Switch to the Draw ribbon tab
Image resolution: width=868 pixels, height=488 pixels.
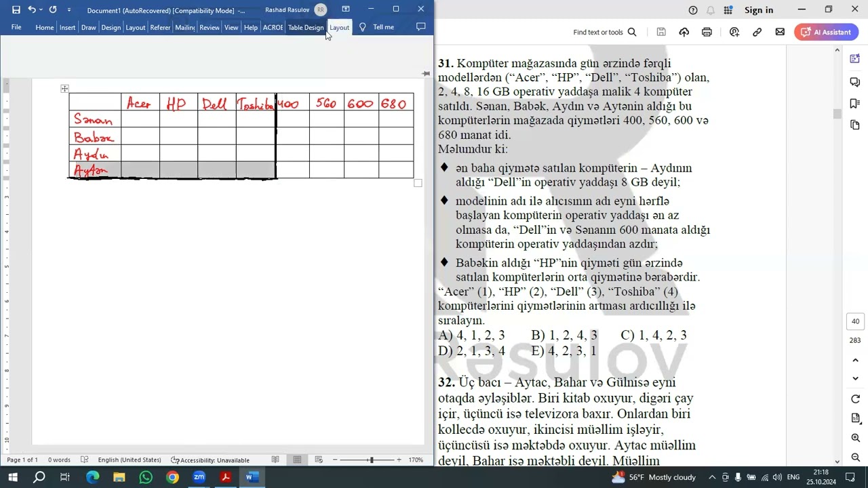point(89,27)
